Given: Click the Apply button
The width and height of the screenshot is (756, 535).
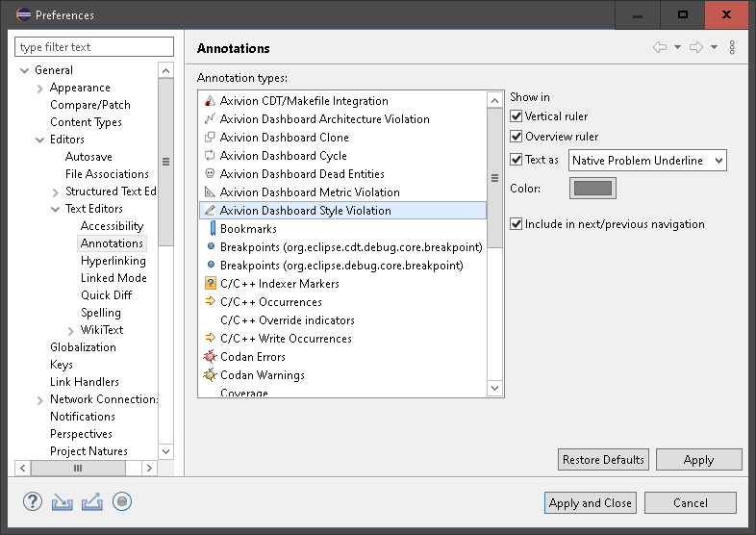Looking at the screenshot, I should coord(698,460).
